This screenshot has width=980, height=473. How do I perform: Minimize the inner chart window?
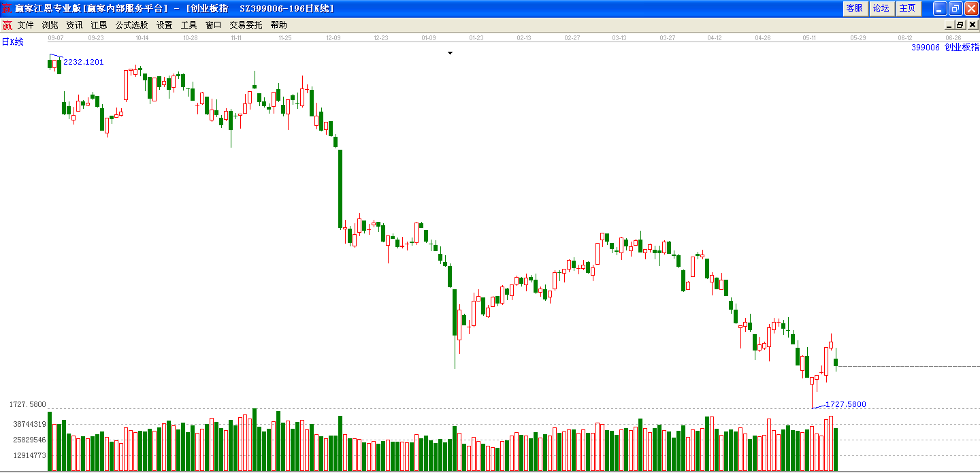(949, 25)
